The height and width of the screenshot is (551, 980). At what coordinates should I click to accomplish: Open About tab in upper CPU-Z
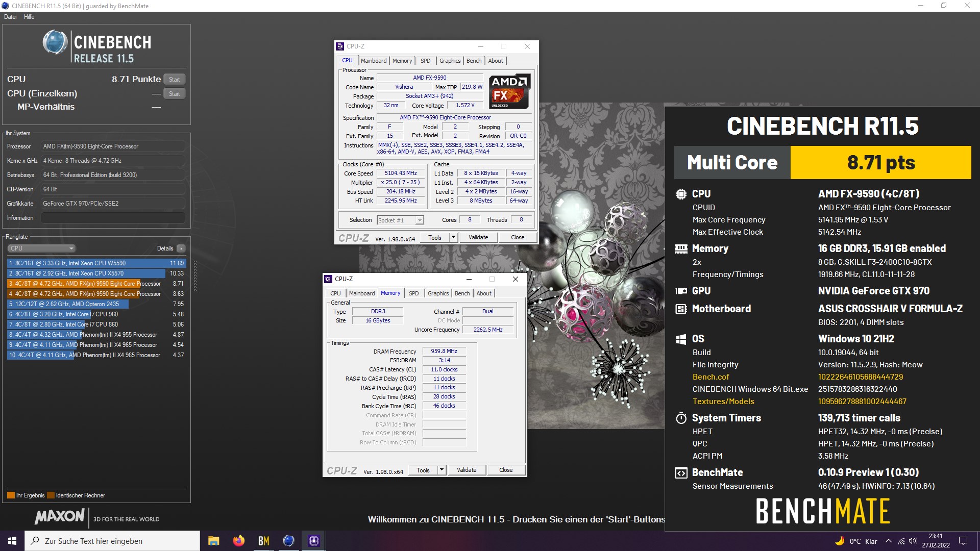(496, 61)
